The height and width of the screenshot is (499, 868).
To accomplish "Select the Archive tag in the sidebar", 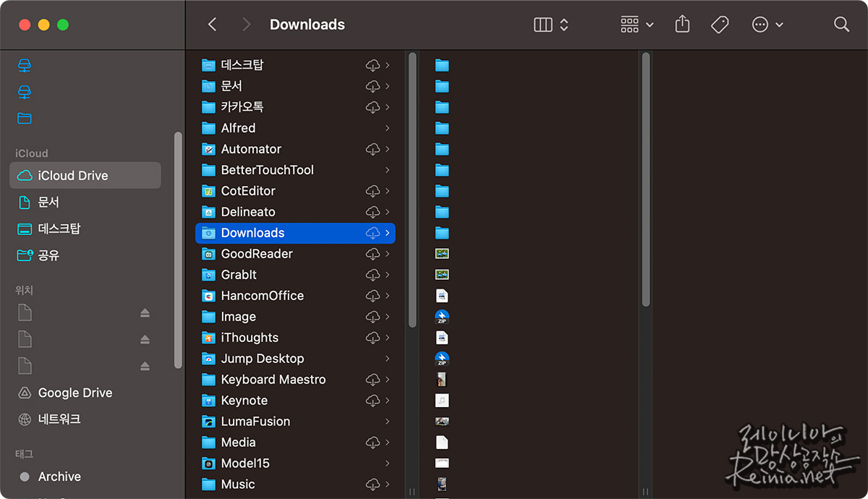I will (x=60, y=477).
